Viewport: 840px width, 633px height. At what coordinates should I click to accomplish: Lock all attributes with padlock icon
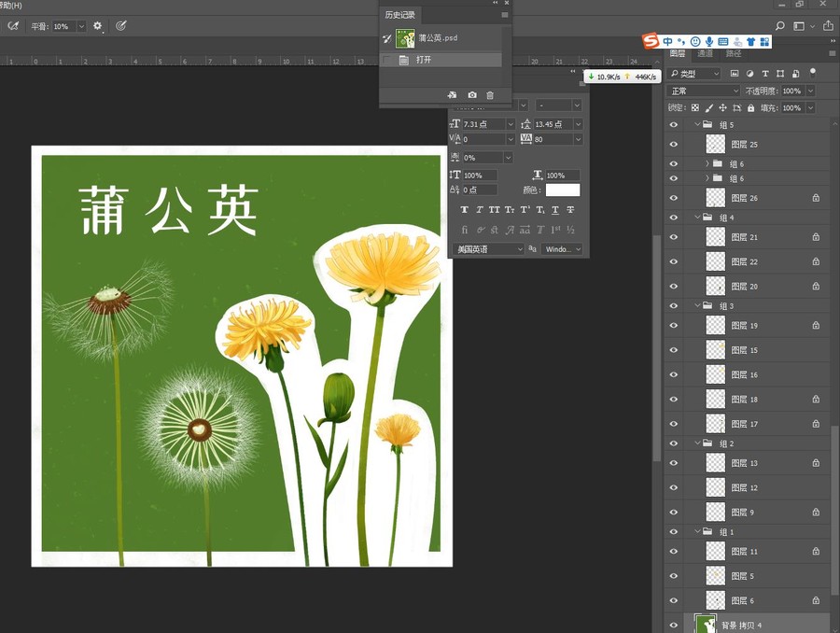coord(751,107)
